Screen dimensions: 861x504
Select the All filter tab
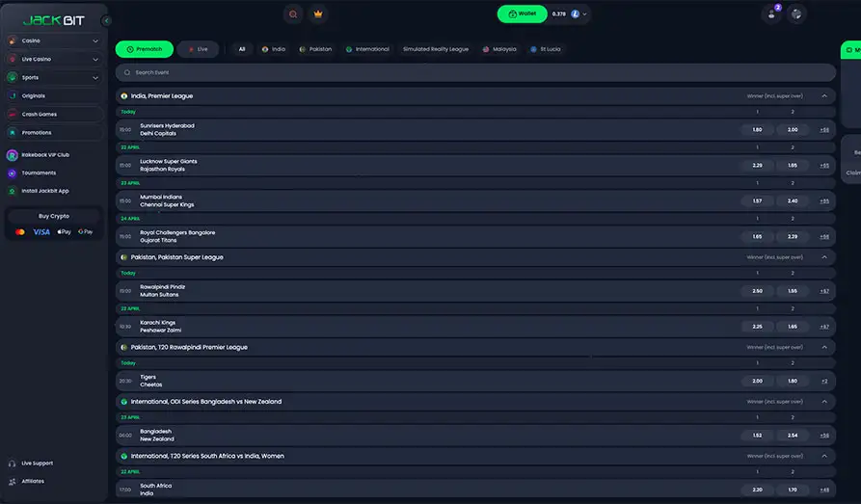coord(242,49)
